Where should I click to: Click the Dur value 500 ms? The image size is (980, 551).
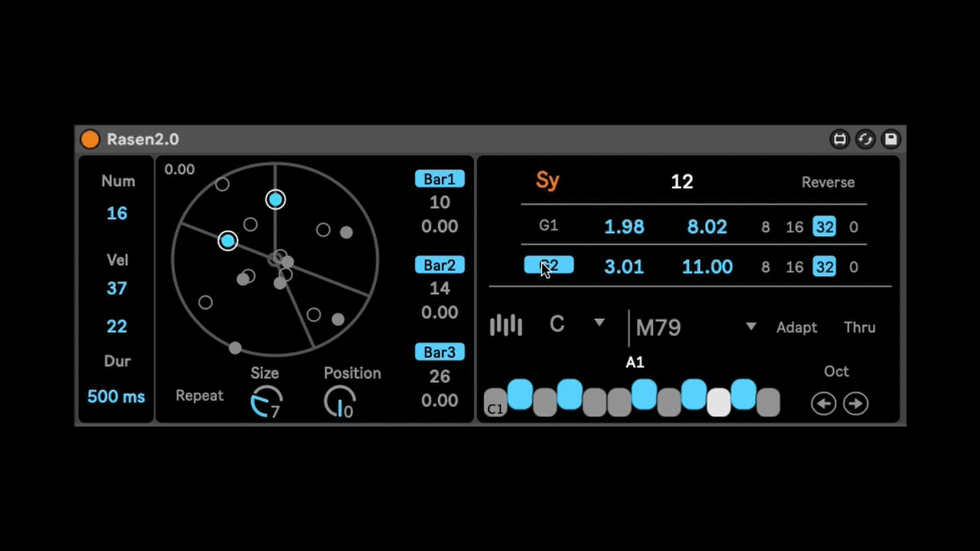click(116, 396)
